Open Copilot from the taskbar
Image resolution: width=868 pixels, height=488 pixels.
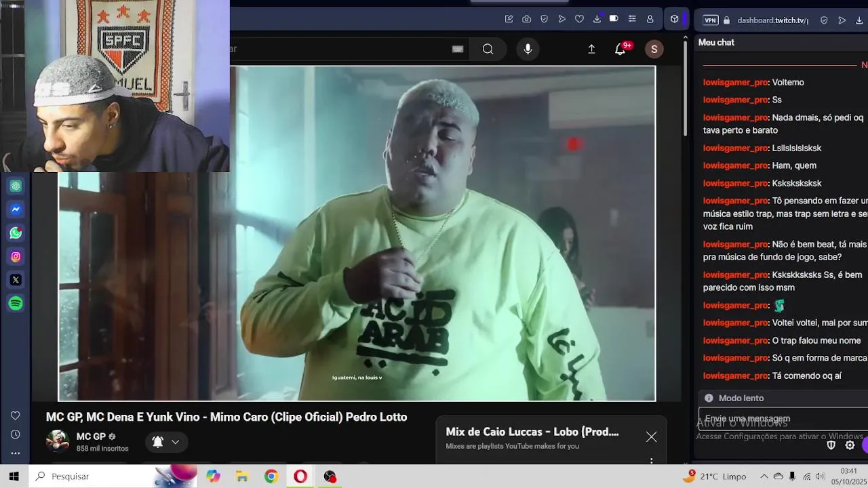(214, 476)
